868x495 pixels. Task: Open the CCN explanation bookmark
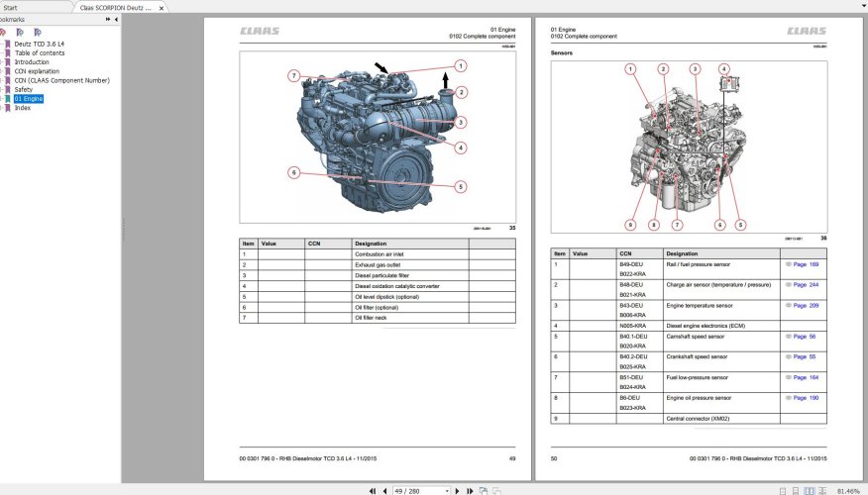pyautogui.click(x=37, y=71)
